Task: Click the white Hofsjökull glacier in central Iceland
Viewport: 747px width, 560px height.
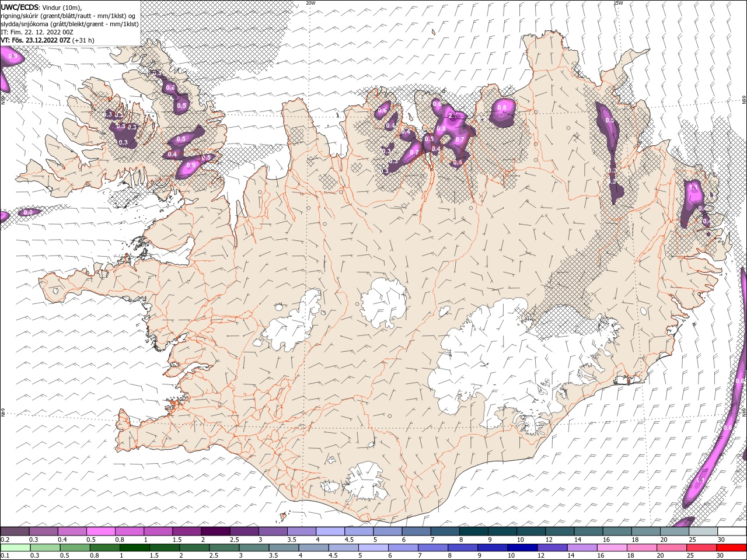Action: tap(383, 303)
